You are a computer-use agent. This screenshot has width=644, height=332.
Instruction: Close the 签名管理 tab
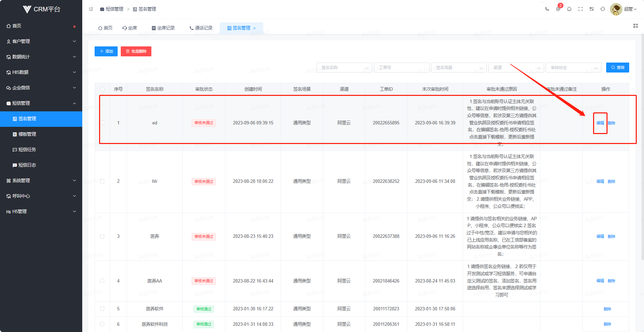tap(255, 28)
